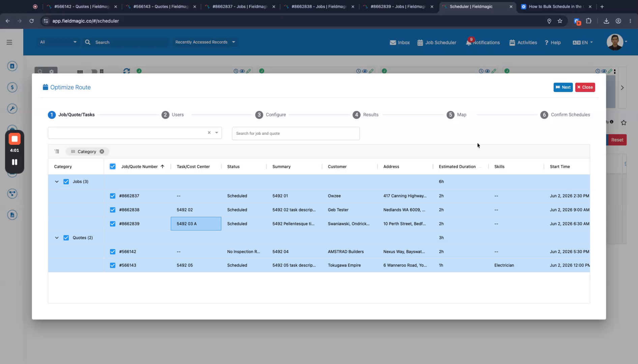Click the right chevron arrow behind dialog
Viewport: 638px width, 364px height.
(x=622, y=88)
